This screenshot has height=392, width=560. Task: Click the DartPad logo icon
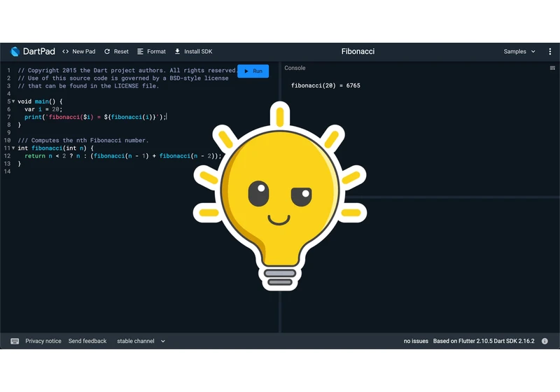click(x=15, y=51)
